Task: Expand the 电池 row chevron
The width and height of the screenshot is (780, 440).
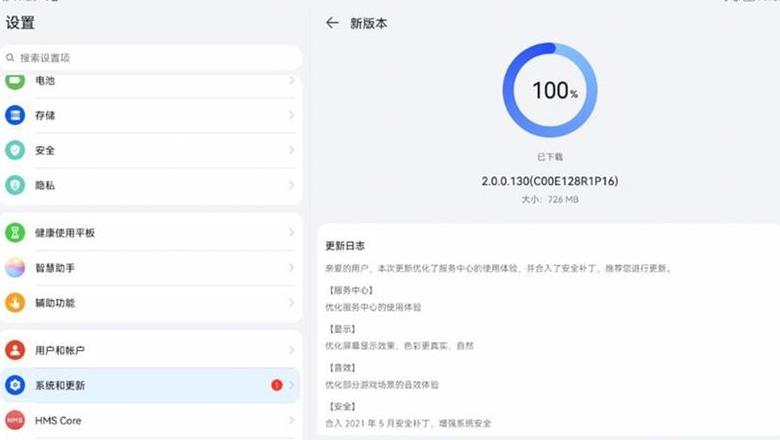Action: [x=292, y=81]
